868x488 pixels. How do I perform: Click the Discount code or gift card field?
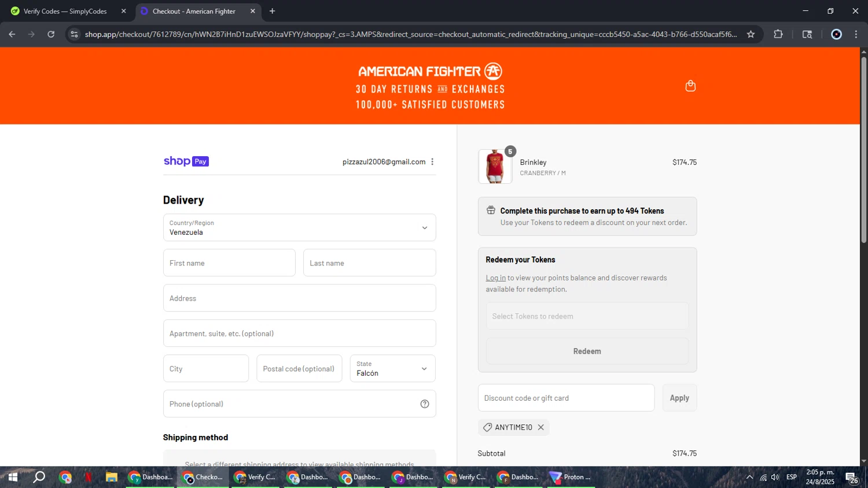point(566,398)
